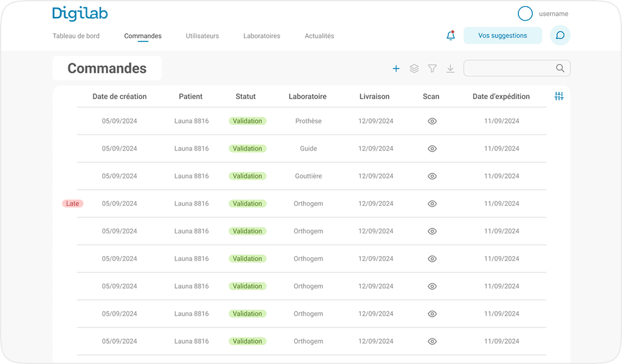View scan of the Guide order
Screen dimensions: 622x364
tap(432, 149)
